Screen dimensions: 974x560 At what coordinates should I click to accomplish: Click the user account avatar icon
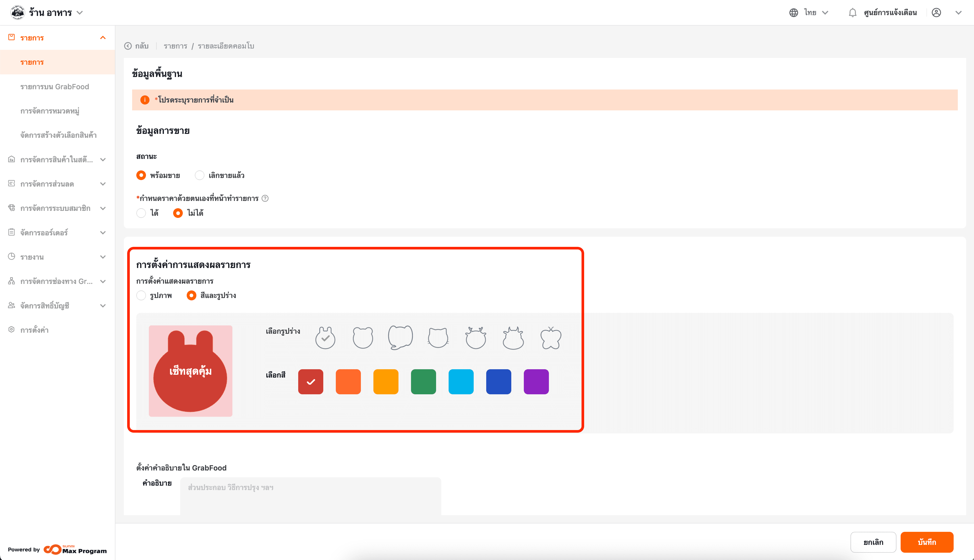[x=936, y=13]
